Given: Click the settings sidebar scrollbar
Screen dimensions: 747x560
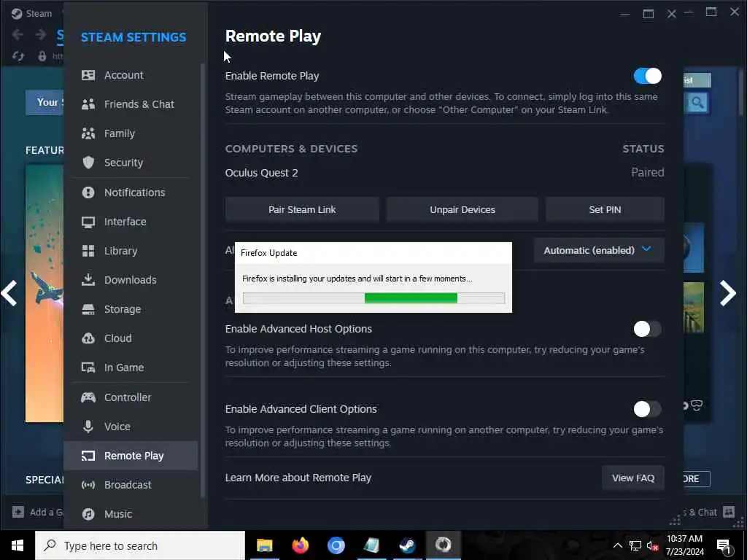Looking at the screenshot, I should pyautogui.click(x=203, y=281).
